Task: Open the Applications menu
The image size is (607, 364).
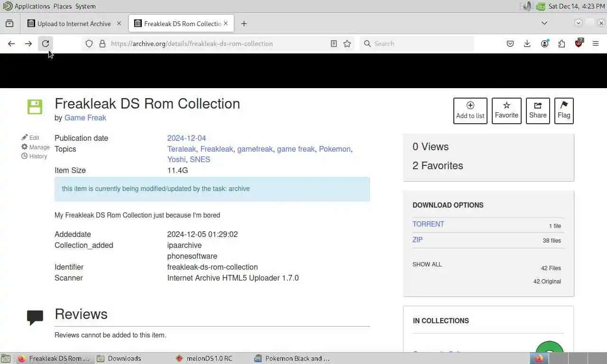Action: [x=32, y=6]
